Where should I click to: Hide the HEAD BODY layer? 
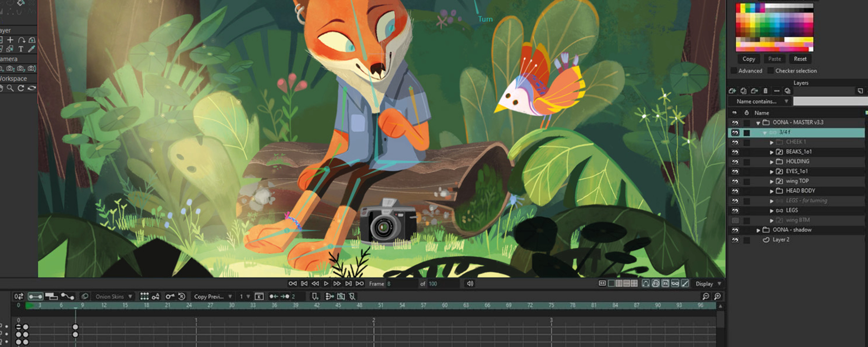tap(735, 191)
